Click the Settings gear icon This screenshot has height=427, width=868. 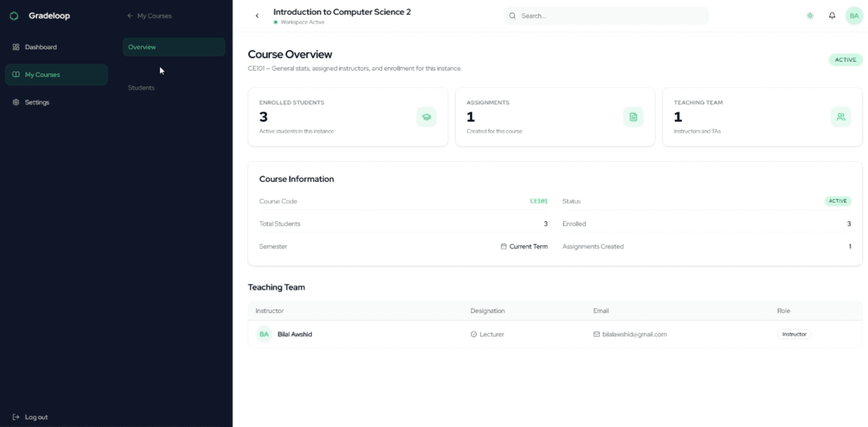pyautogui.click(x=16, y=103)
